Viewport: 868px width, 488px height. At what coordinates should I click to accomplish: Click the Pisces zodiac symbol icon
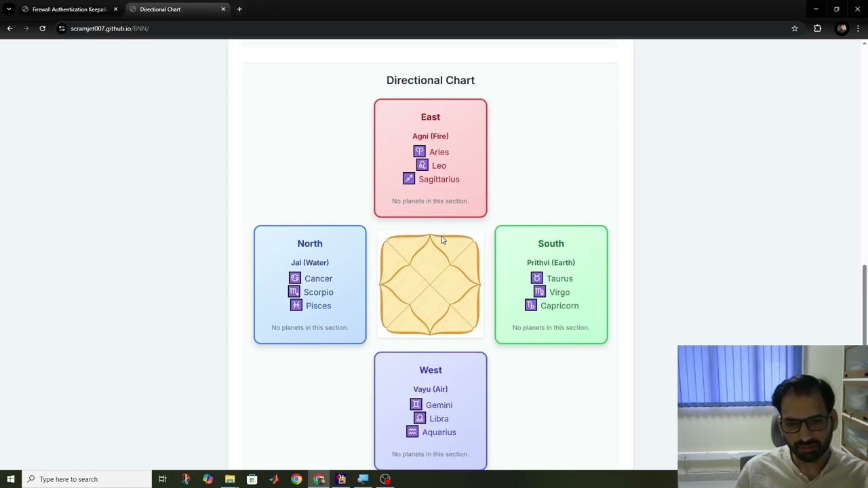coord(296,306)
